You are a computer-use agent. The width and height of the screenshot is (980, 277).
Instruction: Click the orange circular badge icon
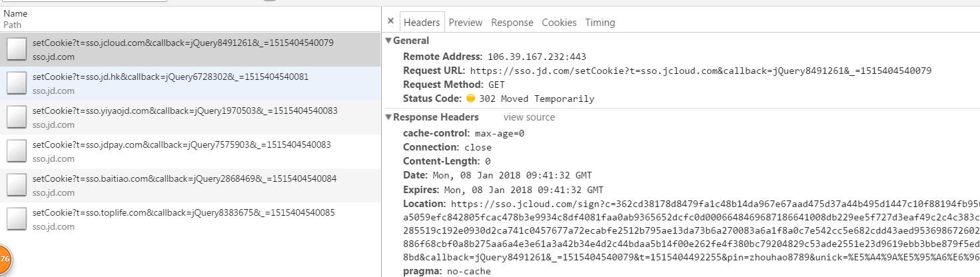point(3,260)
